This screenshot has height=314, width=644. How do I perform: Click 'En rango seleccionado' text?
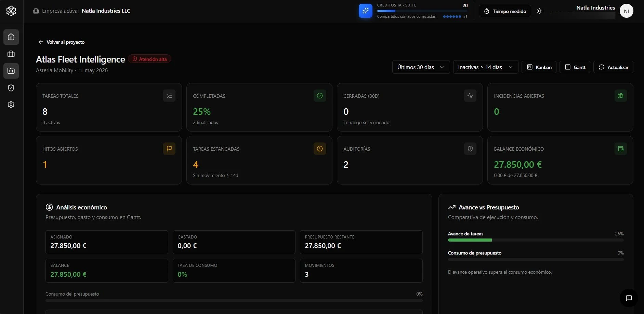(x=366, y=122)
